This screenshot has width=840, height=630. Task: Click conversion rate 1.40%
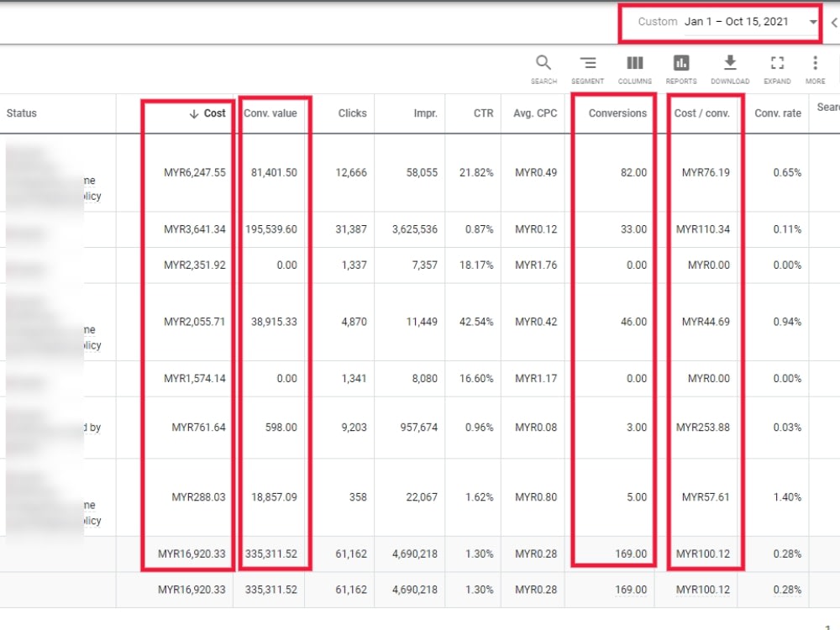click(787, 497)
